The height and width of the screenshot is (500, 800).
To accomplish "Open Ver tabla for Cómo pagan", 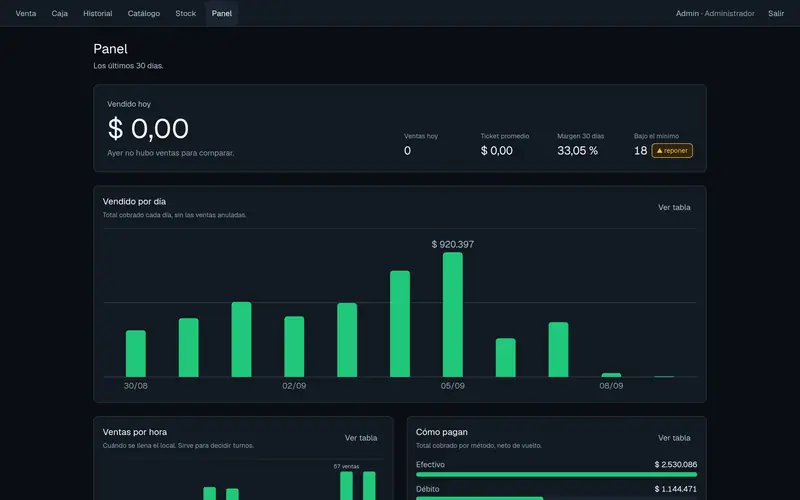I will (674, 438).
